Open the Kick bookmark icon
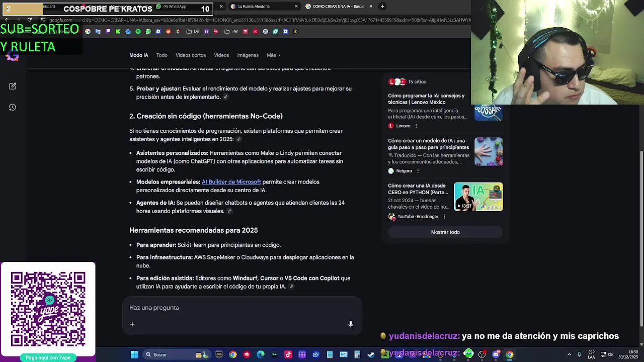The height and width of the screenshot is (362, 644). point(118,31)
